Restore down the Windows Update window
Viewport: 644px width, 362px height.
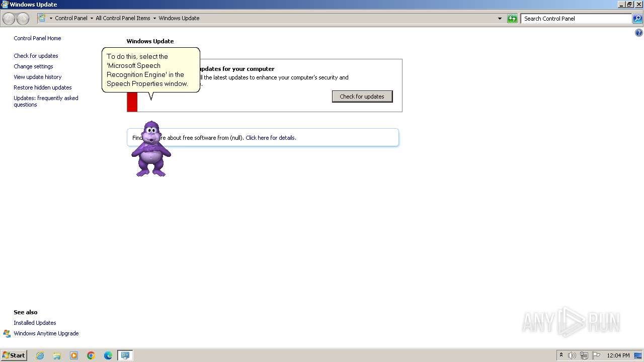pyautogui.click(x=629, y=5)
